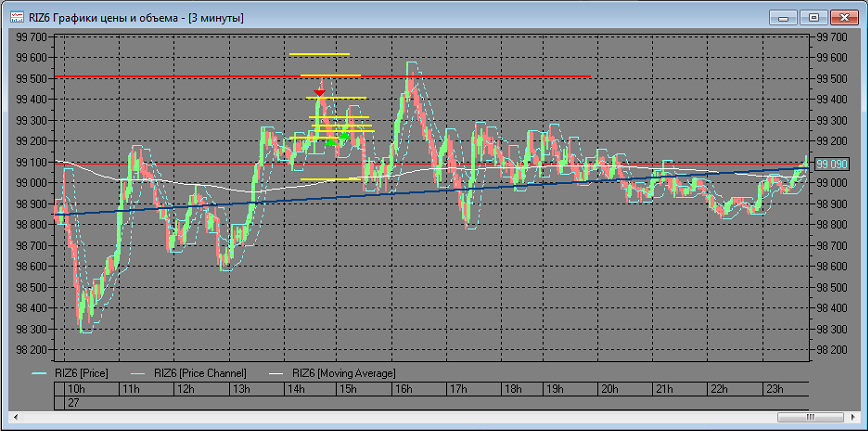This screenshot has height=431, width=868.
Task: Click the red sell arrow marker
Action: 319,91
